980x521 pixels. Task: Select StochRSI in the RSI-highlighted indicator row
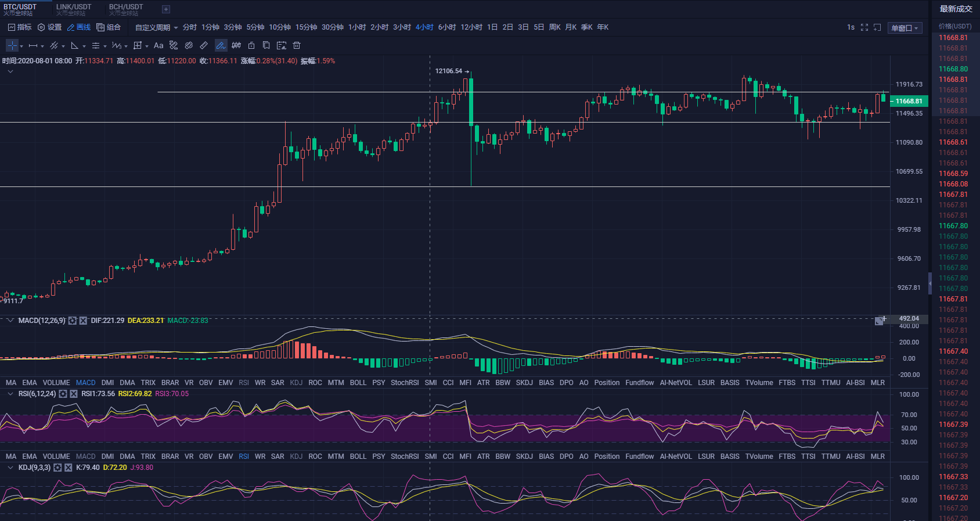(405, 457)
